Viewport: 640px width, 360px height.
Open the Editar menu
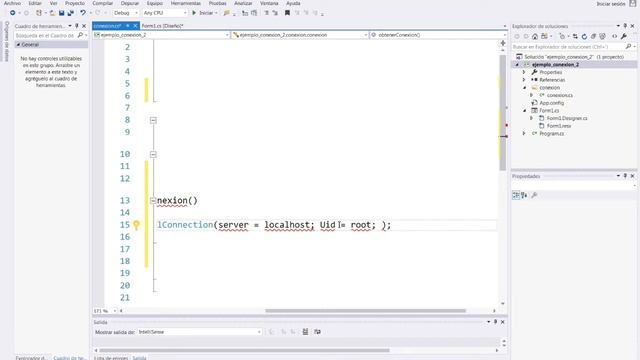click(35, 3)
